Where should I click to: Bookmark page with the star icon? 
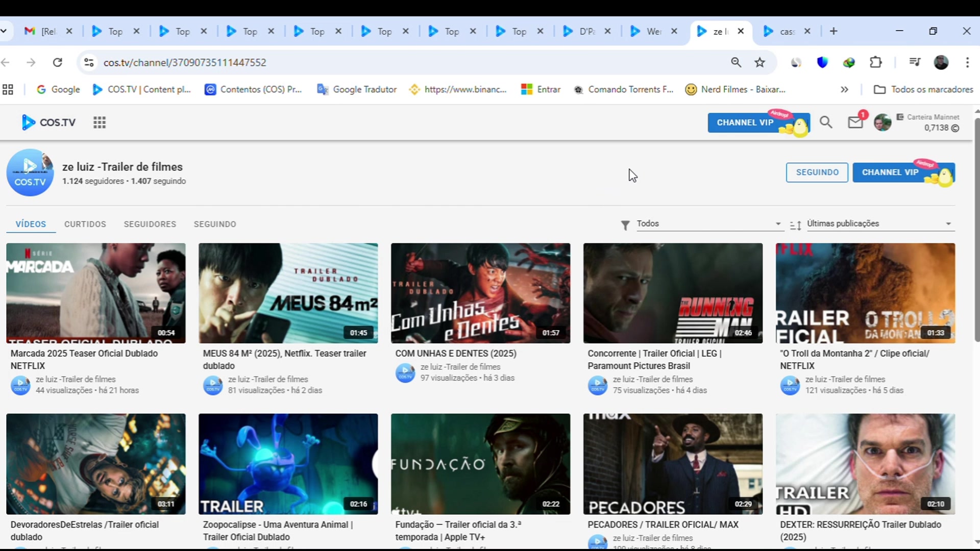point(760,62)
